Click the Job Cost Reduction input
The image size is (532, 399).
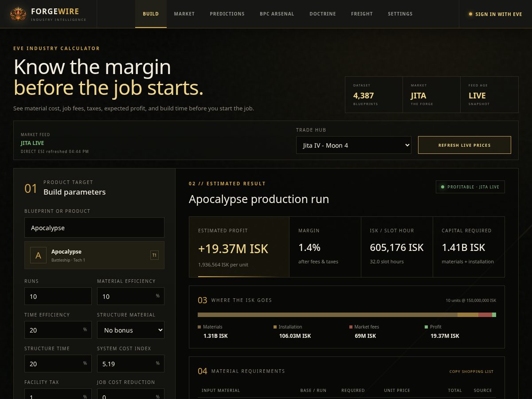click(x=131, y=394)
